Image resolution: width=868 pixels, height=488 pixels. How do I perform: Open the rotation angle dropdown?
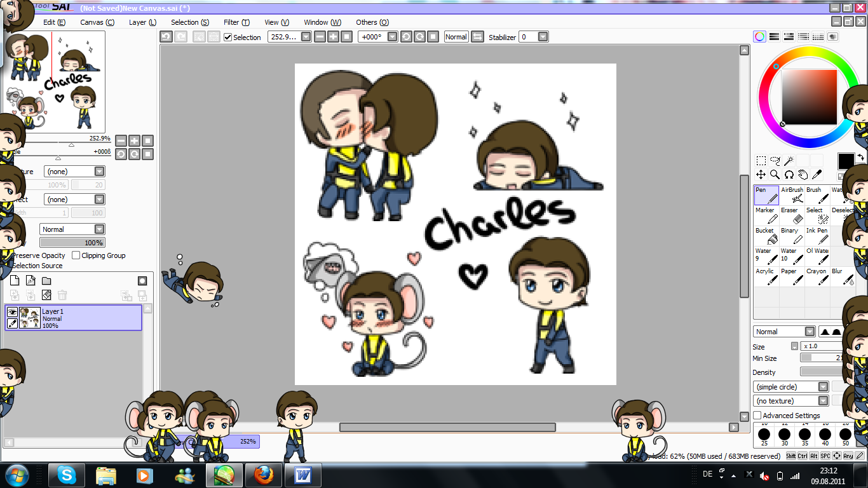[x=393, y=37]
